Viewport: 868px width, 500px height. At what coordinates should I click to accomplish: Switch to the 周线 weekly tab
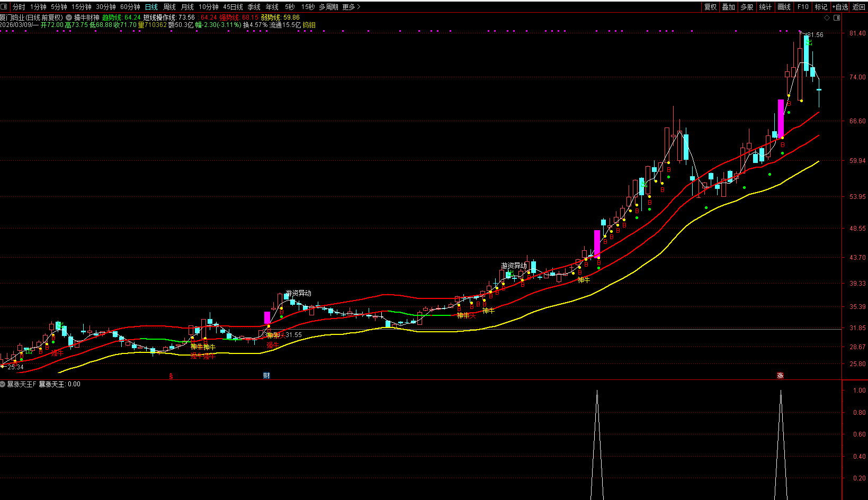(169, 7)
